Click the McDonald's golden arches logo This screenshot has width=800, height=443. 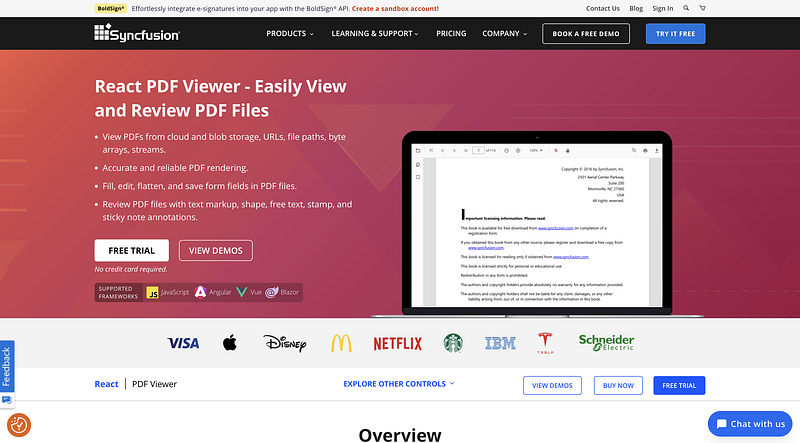pyautogui.click(x=341, y=343)
